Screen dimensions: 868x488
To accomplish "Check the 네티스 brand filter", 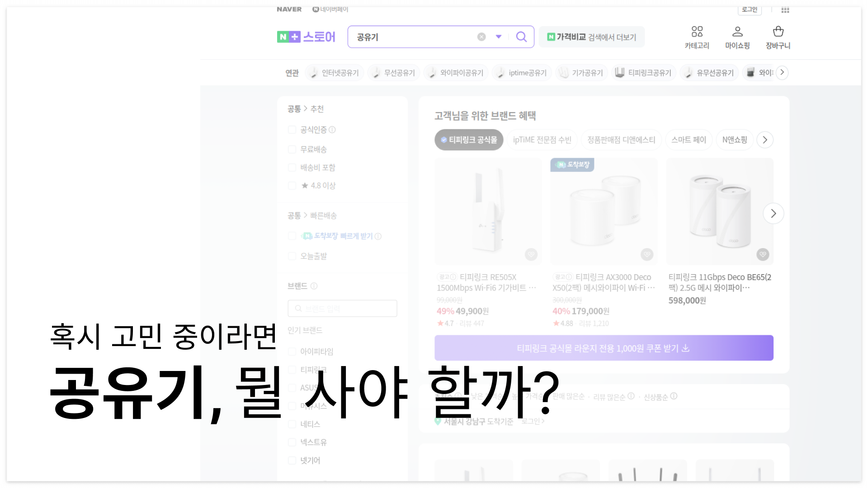I will (x=292, y=424).
